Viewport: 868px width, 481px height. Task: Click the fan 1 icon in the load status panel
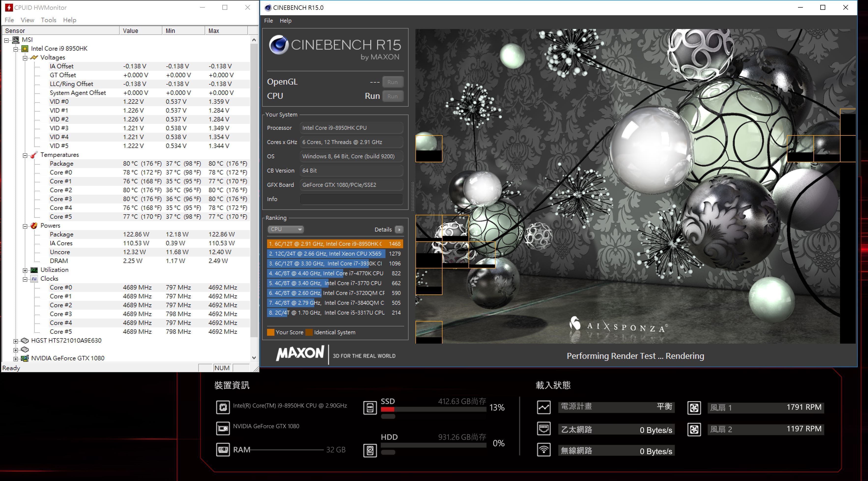pyautogui.click(x=694, y=408)
